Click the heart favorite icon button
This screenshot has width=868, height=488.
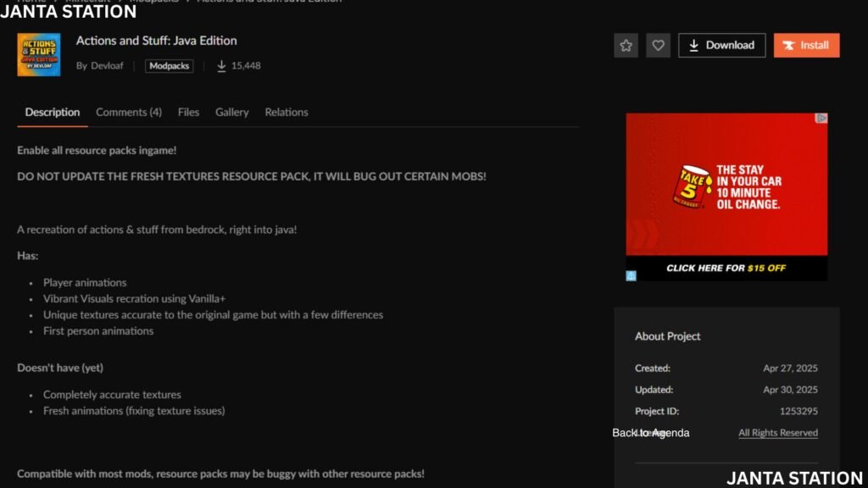pos(658,46)
